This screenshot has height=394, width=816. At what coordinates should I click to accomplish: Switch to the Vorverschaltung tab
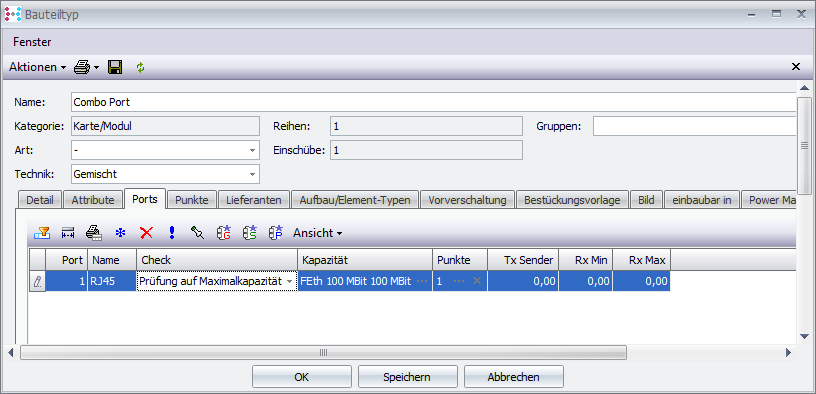[x=467, y=200]
